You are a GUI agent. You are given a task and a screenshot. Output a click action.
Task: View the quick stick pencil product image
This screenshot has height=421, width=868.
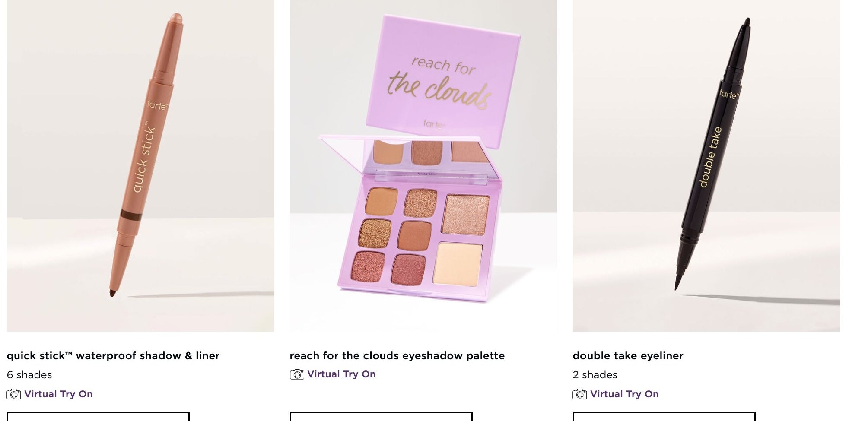tap(140, 166)
